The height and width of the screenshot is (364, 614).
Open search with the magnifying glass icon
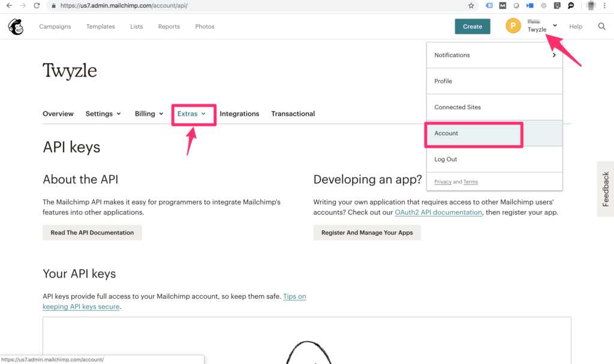coord(601,26)
